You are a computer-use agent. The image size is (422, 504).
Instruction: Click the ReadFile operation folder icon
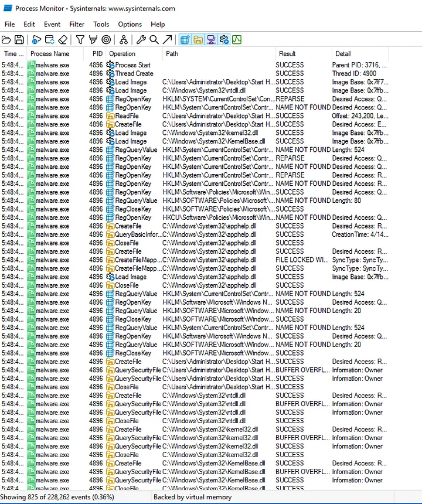coord(110,115)
